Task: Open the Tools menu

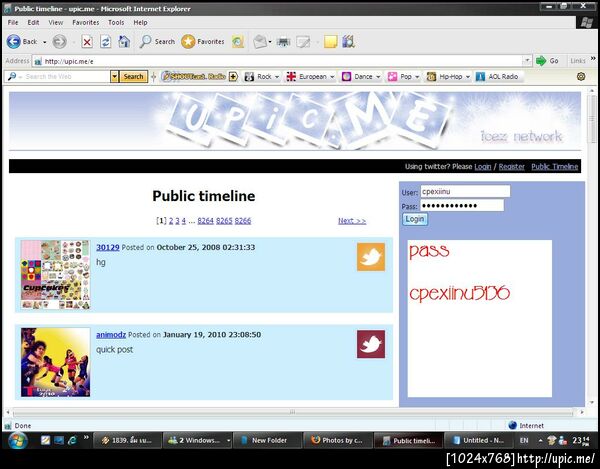Action: pos(116,23)
